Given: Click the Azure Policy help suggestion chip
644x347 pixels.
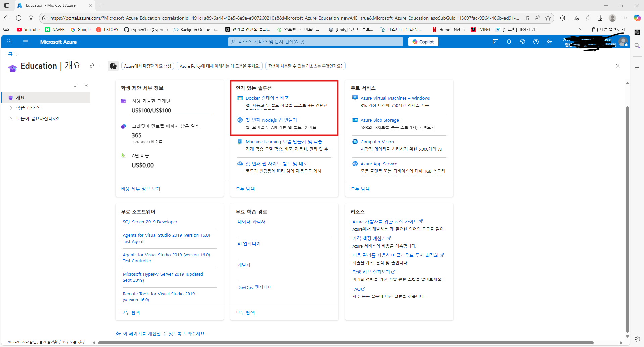Looking at the screenshot, I should click(x=220, y=66).
